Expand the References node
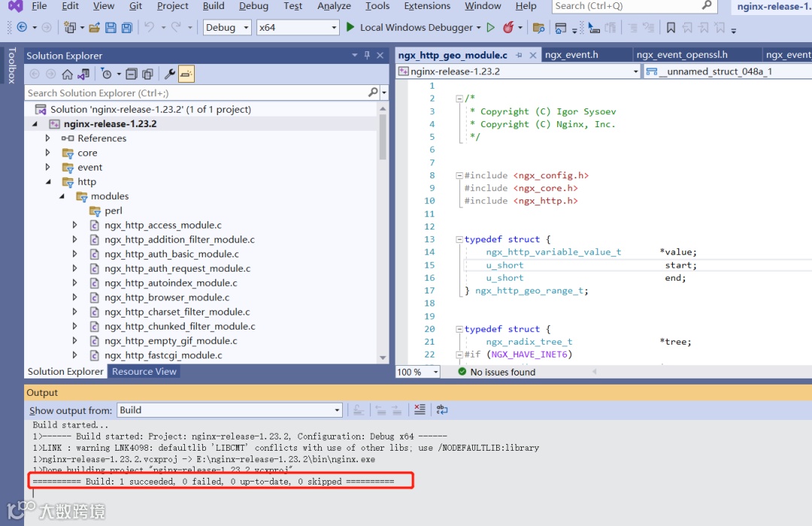812x526 pixels. click(x=47, y=138)
